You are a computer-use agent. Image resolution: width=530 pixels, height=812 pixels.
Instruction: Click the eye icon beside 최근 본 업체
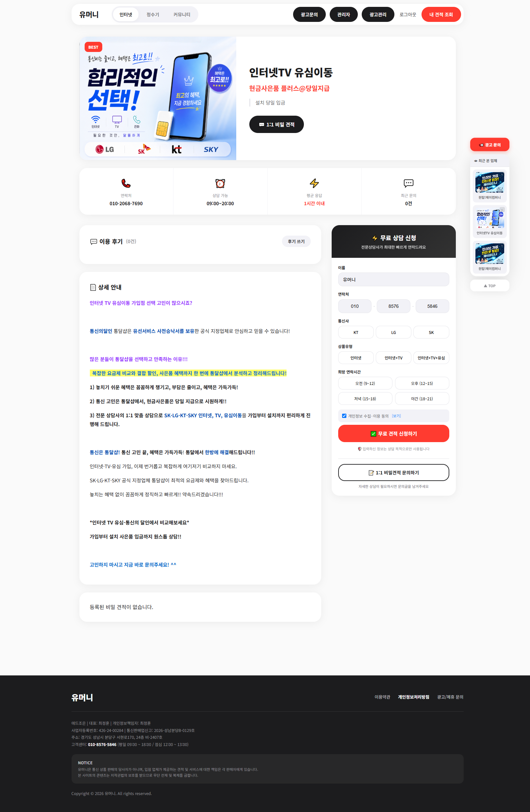point(475,161)
